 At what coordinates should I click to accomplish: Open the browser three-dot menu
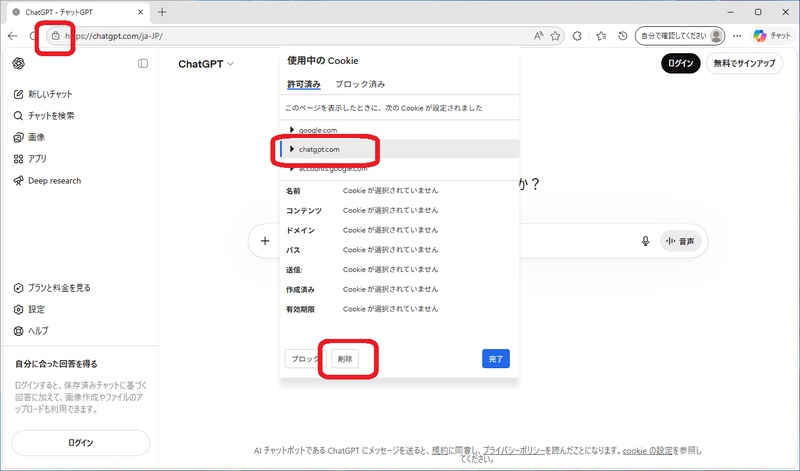[737, 36]
